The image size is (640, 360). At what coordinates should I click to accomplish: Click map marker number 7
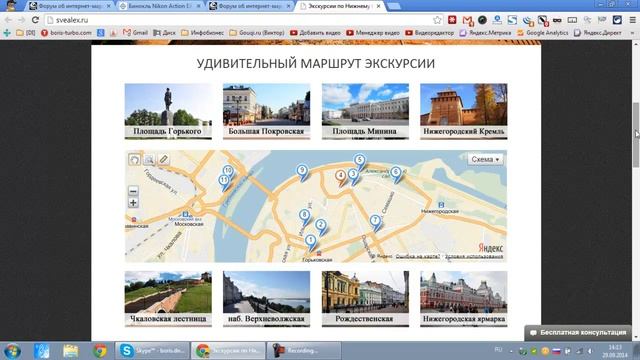point(375,222)
